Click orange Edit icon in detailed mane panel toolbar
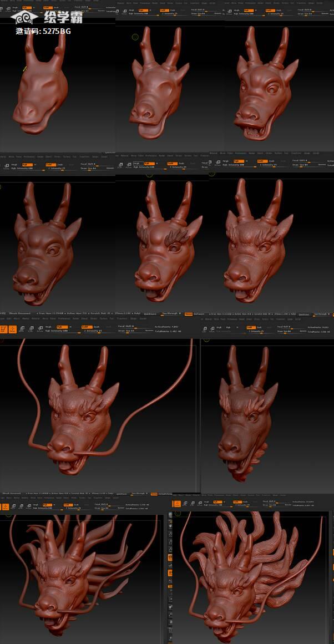This screenshot has height=644, width=334. coord(177,504)
